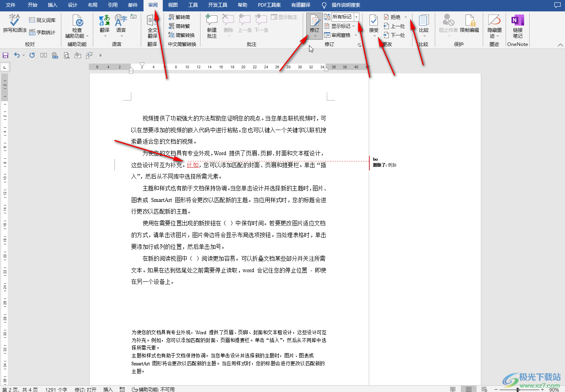Viewport: 565px width, 392px height.
Task: Click the 1291 个字 word count status
Action: (56, 389)
